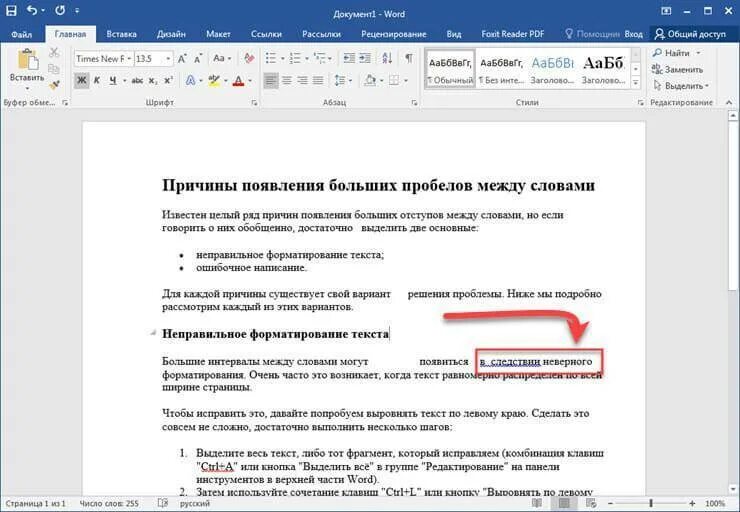Open the Undo history dropdown arrow

43,11
